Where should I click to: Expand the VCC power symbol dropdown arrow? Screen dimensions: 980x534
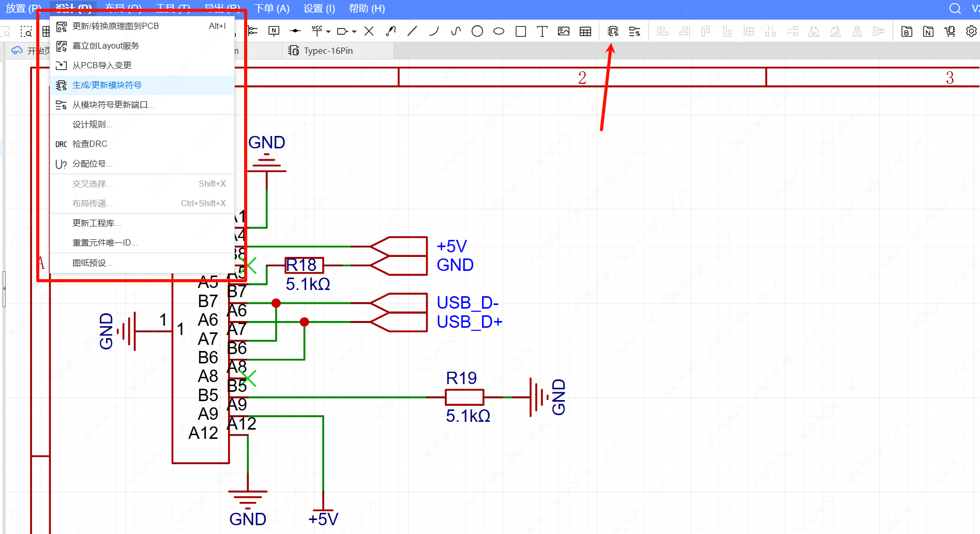pyautogui.click(x=328, y=32)
